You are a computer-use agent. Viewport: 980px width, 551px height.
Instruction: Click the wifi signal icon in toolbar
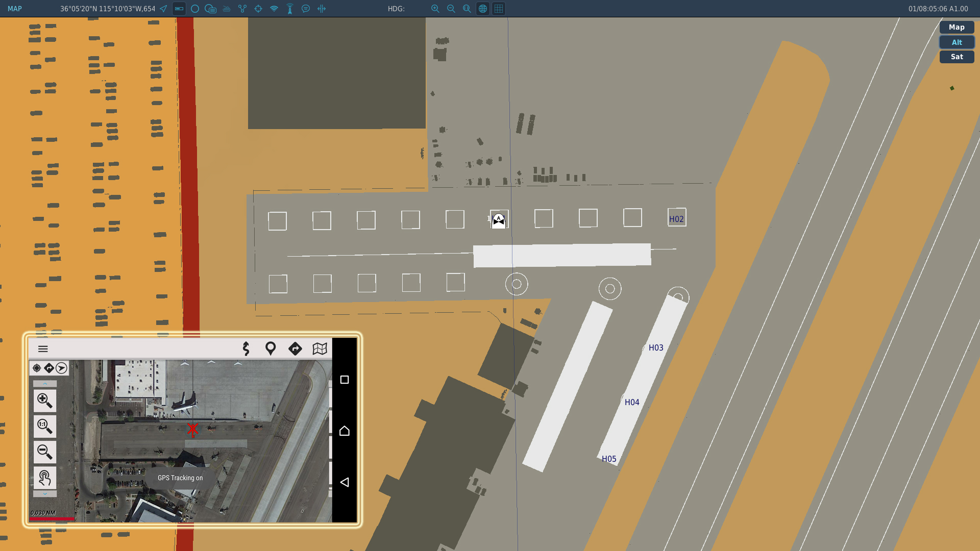pyautogui.click(x=274, y=9)
